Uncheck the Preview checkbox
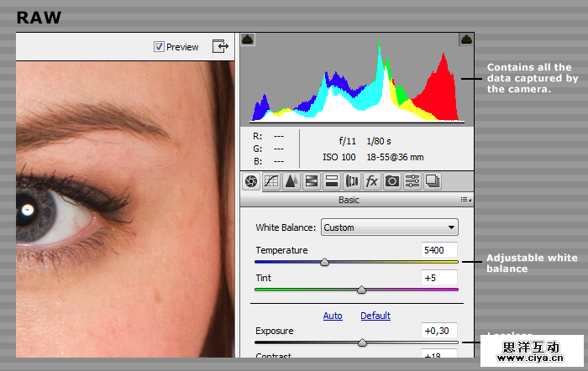The height and width of the screenshot is (371, 588). click(x=159, y=47)
